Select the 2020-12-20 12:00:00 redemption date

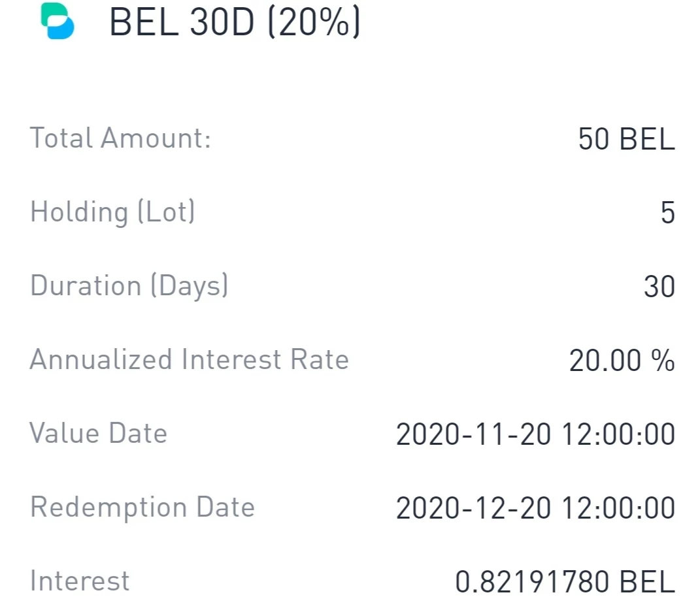point(536,508)
